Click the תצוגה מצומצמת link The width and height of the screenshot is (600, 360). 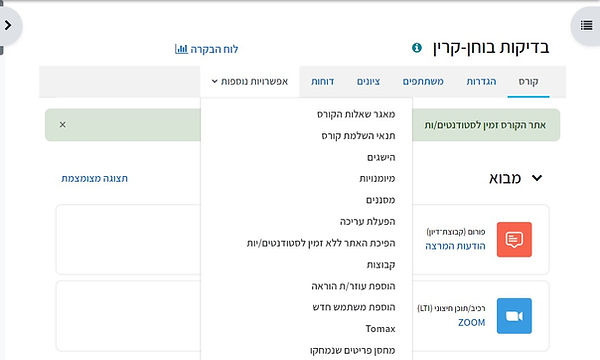coord(95,178)
